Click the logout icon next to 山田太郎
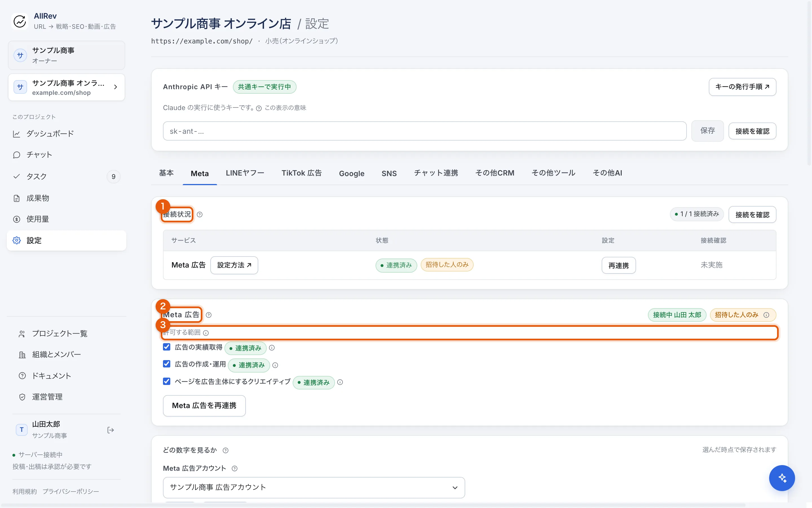This screenshot has width=812, height=508. click(111, 430)
